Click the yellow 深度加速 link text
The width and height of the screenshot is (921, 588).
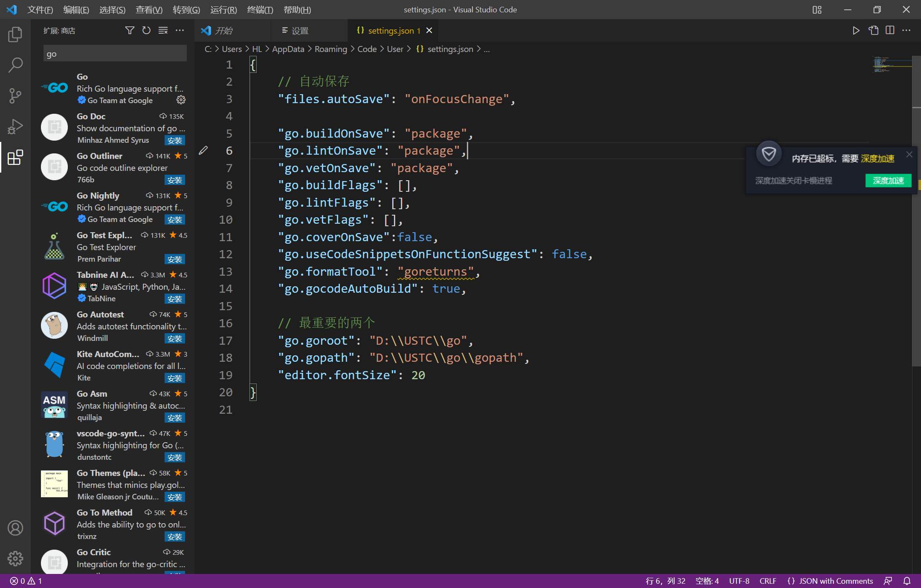point(878,159)
